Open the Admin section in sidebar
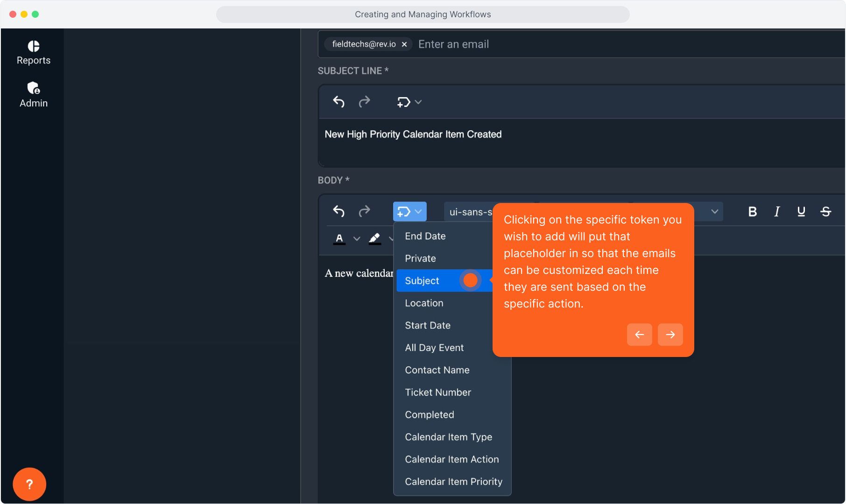The image size is (846, 504). point(33,95)
